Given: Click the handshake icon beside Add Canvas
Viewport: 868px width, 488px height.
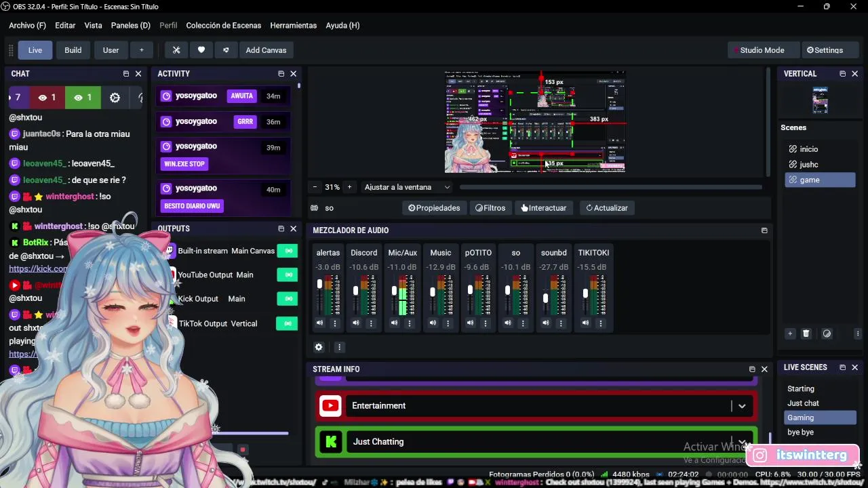Looking at the screenshot, I should pos(226,50).
